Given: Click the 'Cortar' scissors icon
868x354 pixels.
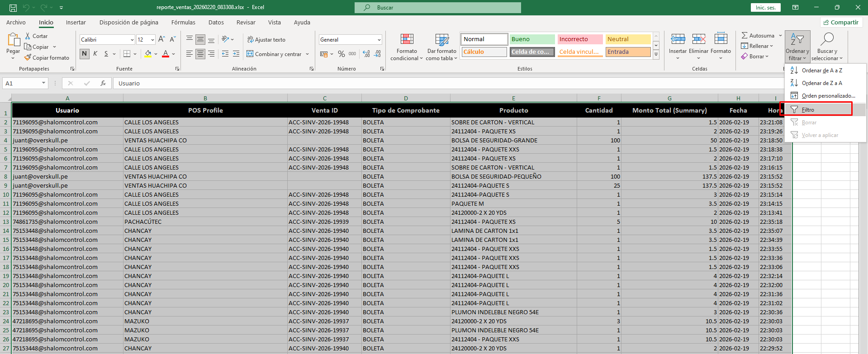Looking at the screenshot, I should coord(28,36).
